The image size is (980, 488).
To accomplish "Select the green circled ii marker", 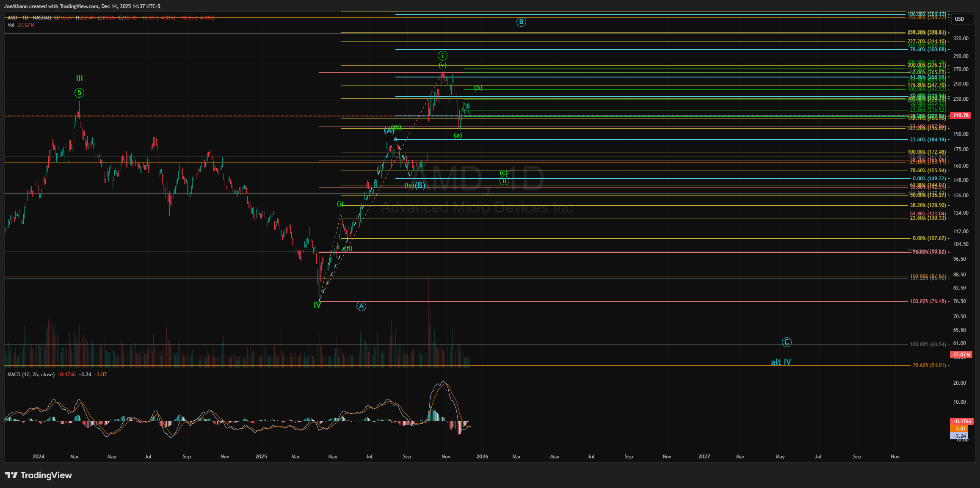I will (504, 181).
